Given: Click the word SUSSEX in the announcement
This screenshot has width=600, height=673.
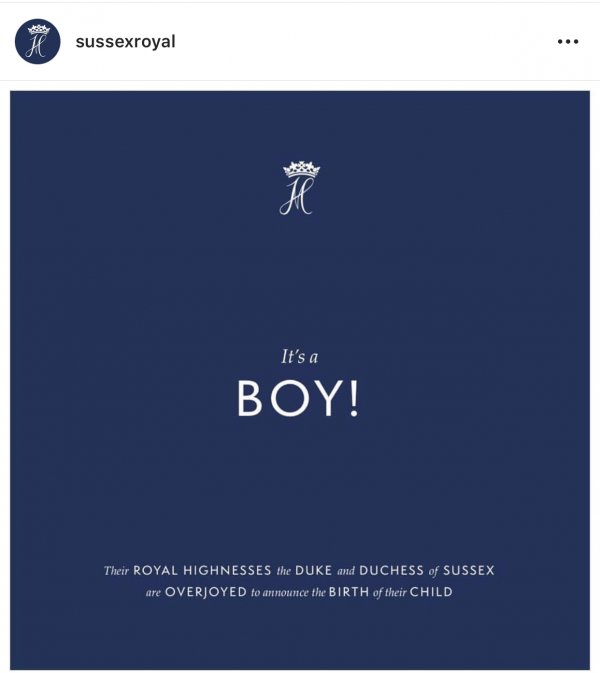Looking at the screenshot, I should coord(469,570).
